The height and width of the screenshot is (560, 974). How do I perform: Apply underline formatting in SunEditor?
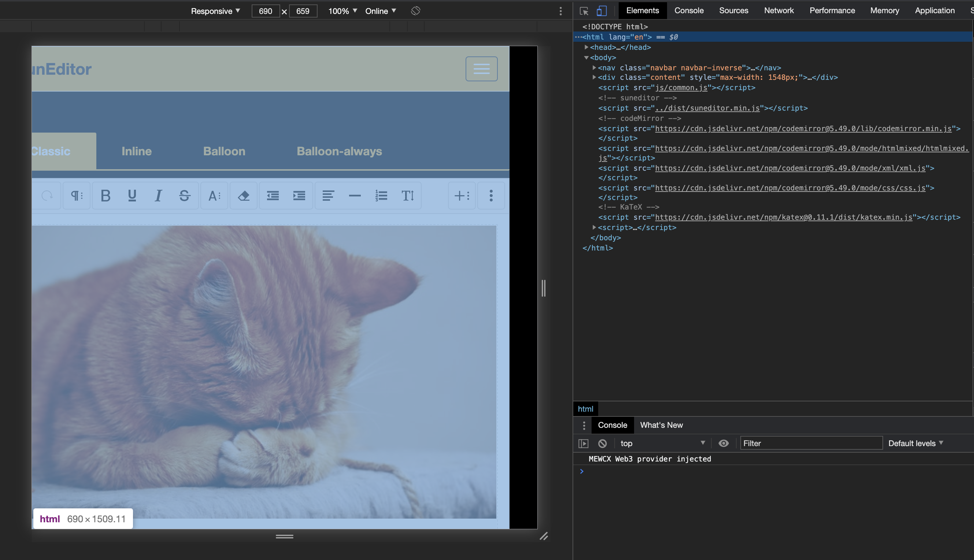coord(132,196)
